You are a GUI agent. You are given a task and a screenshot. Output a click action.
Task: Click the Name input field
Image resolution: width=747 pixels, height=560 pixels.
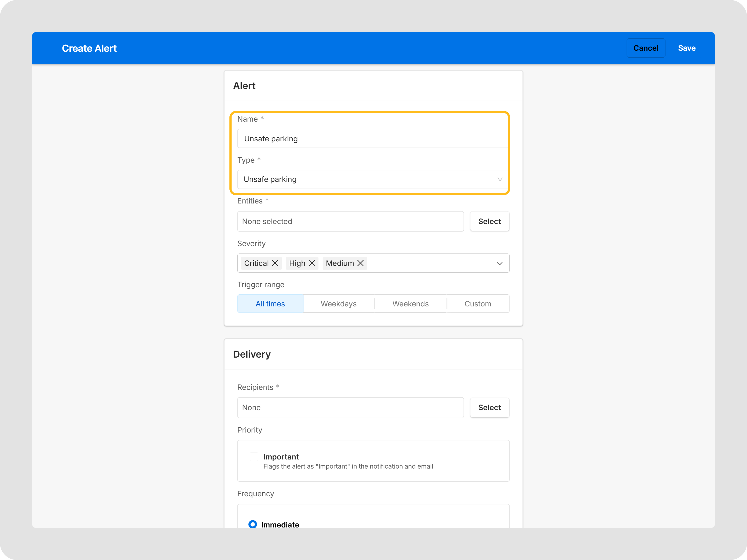pyautogui.click(x=371, y=139)
